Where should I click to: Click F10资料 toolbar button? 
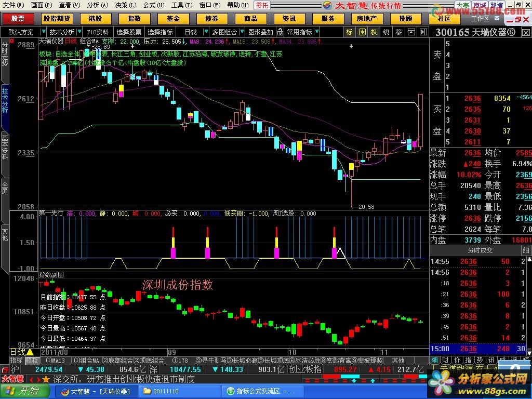98,32
